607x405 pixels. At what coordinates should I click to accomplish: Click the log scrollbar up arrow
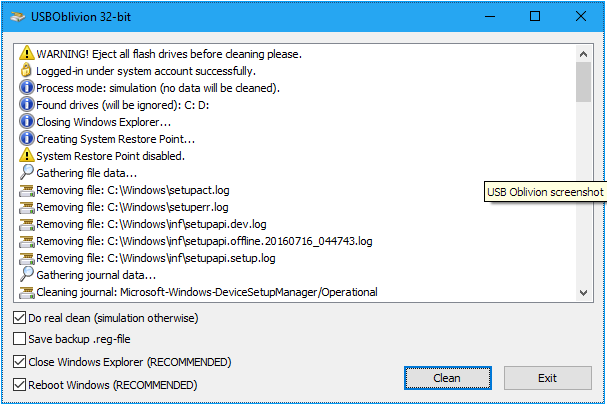[583, 54]
